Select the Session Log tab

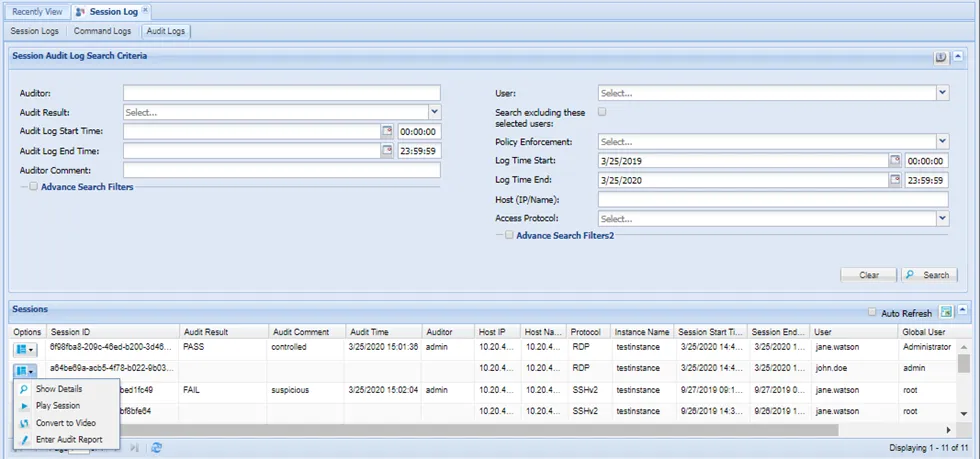pos(110,12)
